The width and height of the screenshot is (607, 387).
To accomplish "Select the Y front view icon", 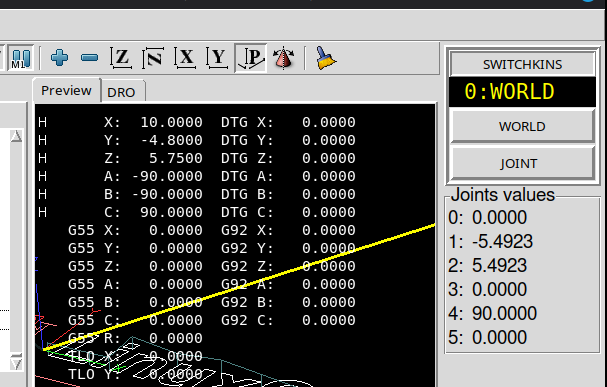I will click(x=217, y=58).
